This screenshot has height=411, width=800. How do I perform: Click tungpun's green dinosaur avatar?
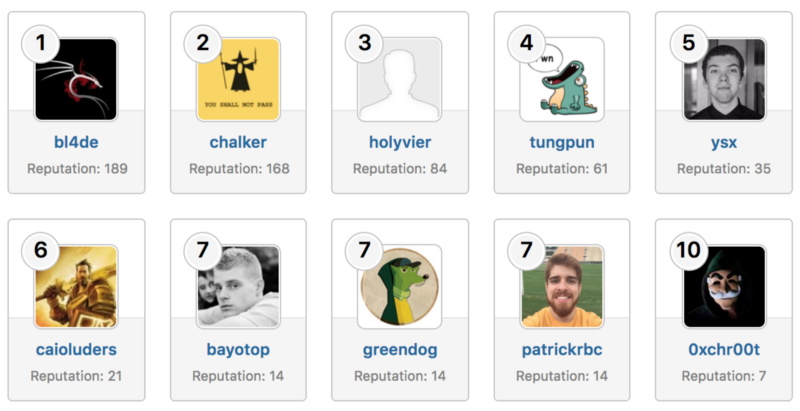pos(562,80)
